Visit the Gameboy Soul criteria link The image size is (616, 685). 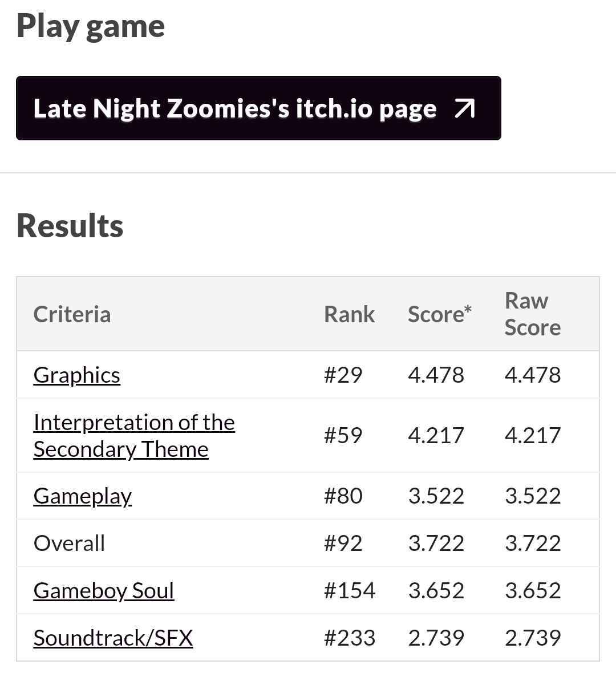104,590
